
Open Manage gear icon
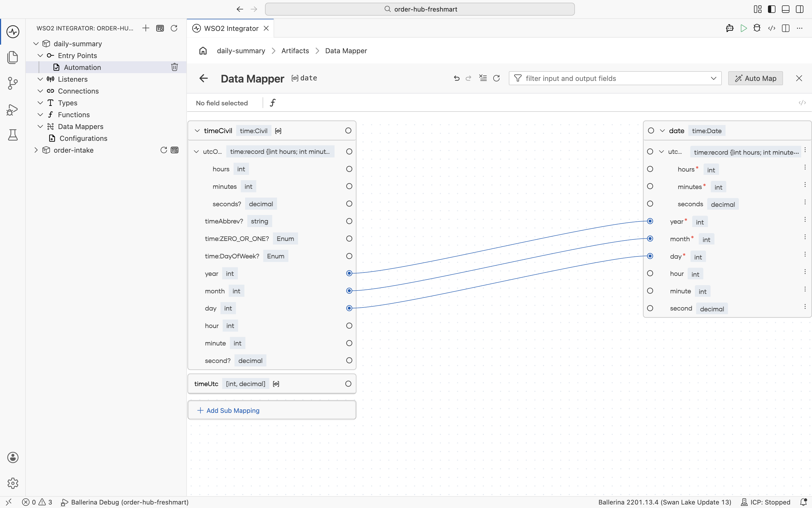point(13,483)
